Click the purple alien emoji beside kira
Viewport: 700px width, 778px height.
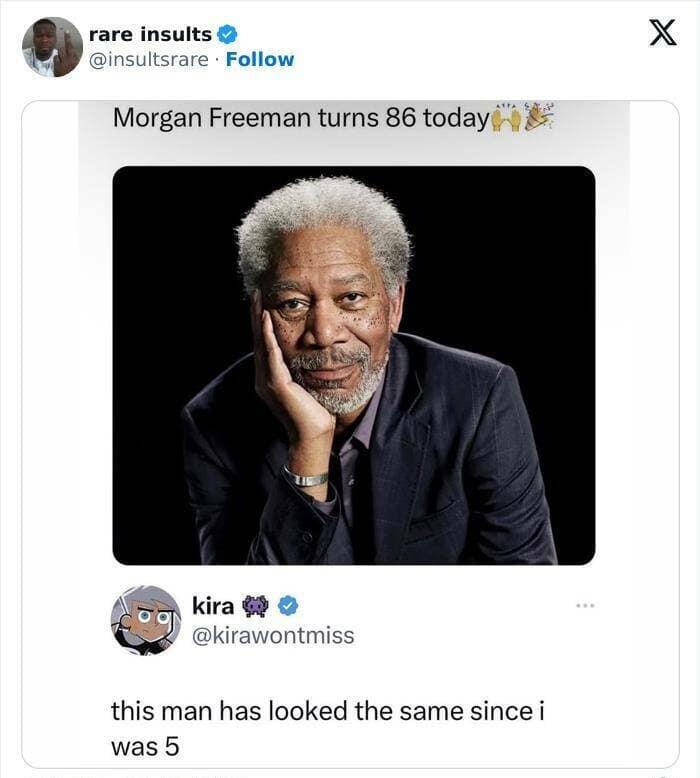(x=254, y=606)
